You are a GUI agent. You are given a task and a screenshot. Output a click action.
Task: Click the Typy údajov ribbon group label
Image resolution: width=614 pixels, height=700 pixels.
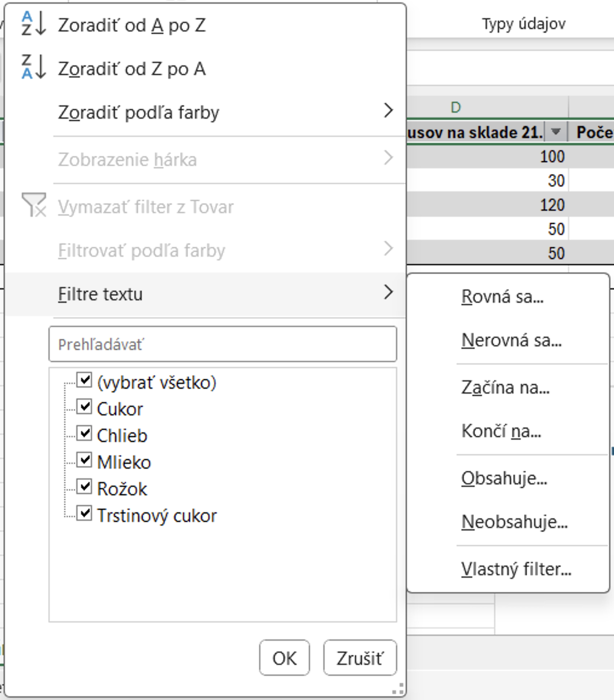point(524,24)
